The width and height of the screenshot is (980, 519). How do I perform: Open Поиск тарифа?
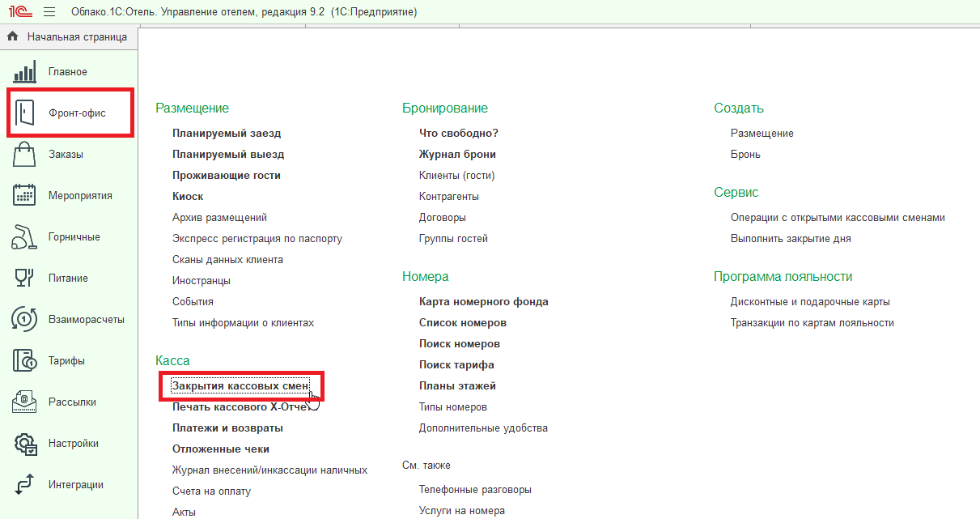456,365
